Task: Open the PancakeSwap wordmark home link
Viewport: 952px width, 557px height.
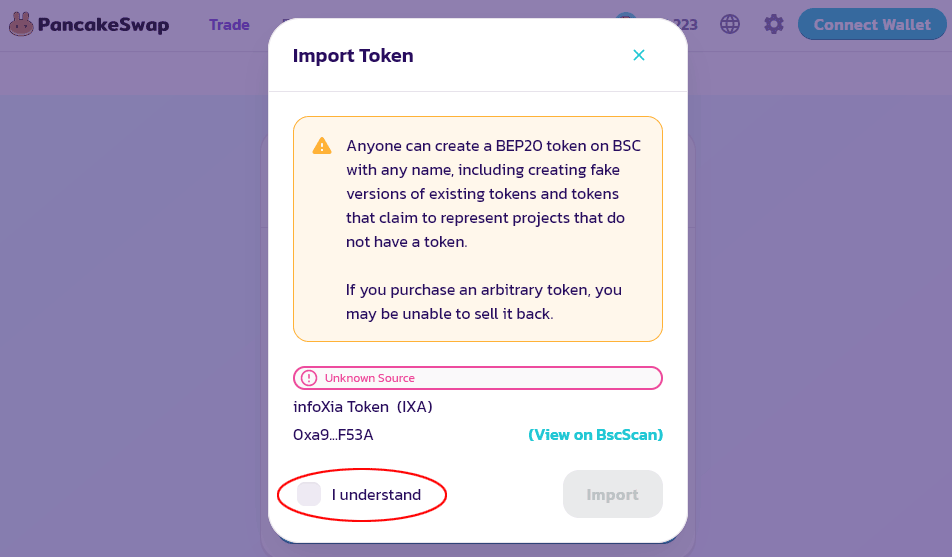Action: [x=103, y=25]
